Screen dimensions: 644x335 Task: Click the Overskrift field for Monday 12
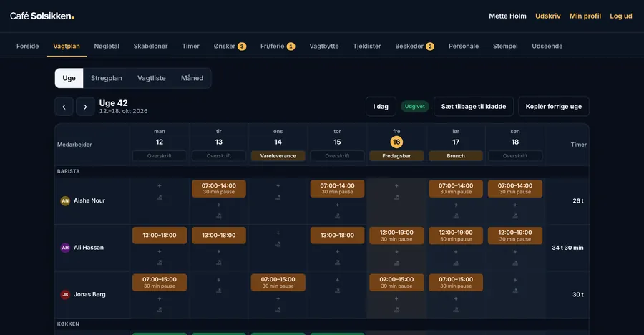coord(160,156)
